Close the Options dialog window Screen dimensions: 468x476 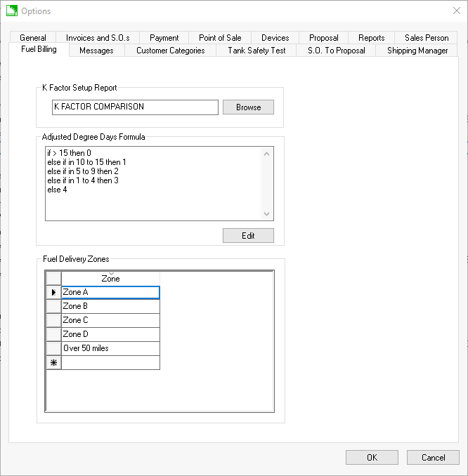coord(456,11)
